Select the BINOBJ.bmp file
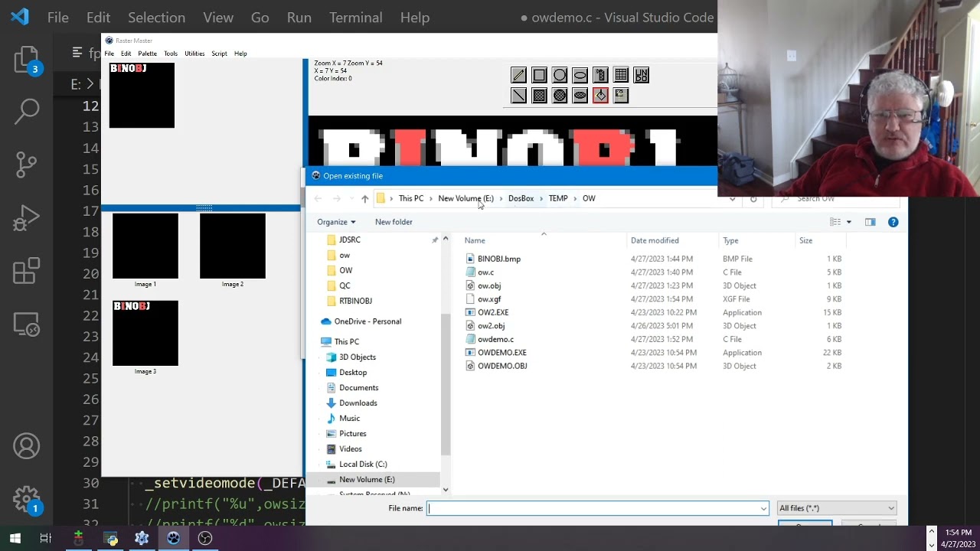This screenshot has height=551, width=980. coord(498,259)
